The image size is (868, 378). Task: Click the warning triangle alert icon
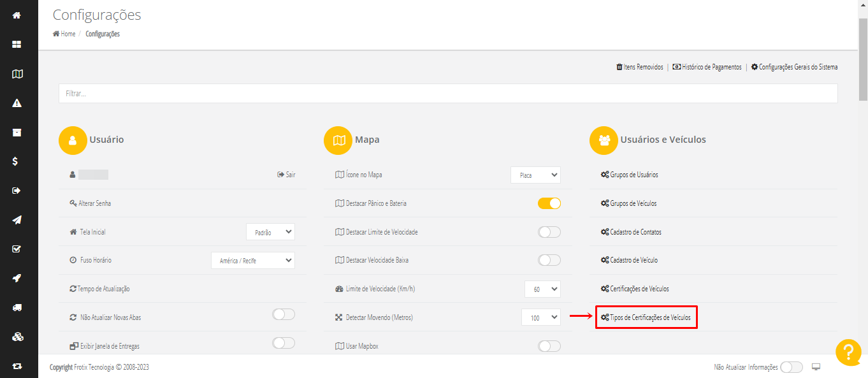coord(17,103)
